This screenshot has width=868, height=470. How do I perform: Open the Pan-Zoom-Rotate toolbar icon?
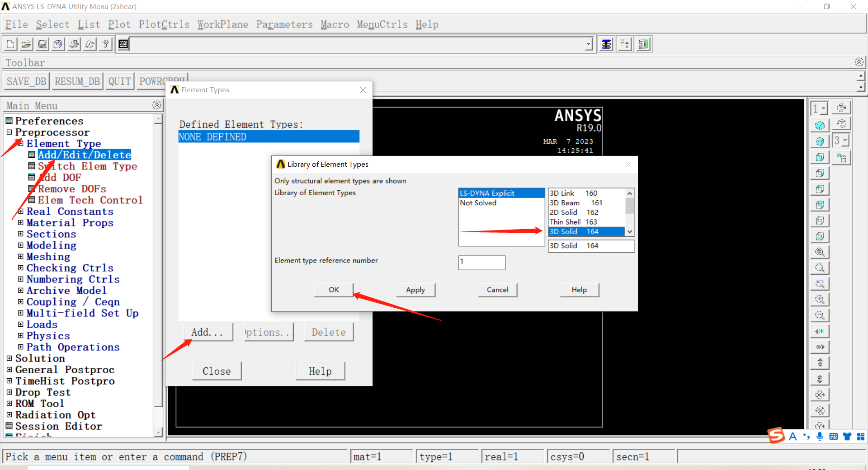[x=58, y=44]
